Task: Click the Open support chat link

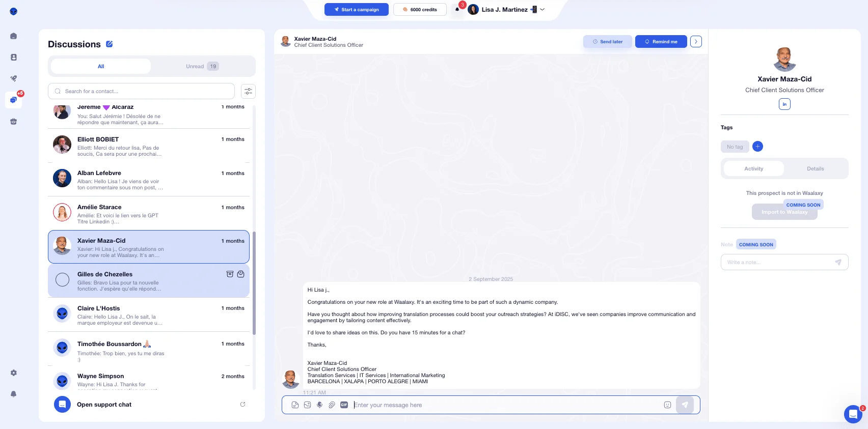Action: pos(104,405)
